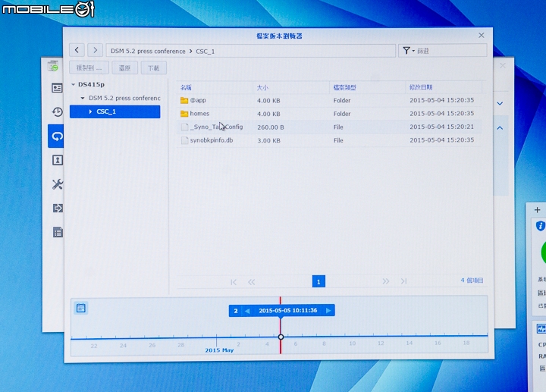The image size is (546, 392).
Task: Click the 2015-05-05 10:11:36 version label
Action: click(288, 311)
